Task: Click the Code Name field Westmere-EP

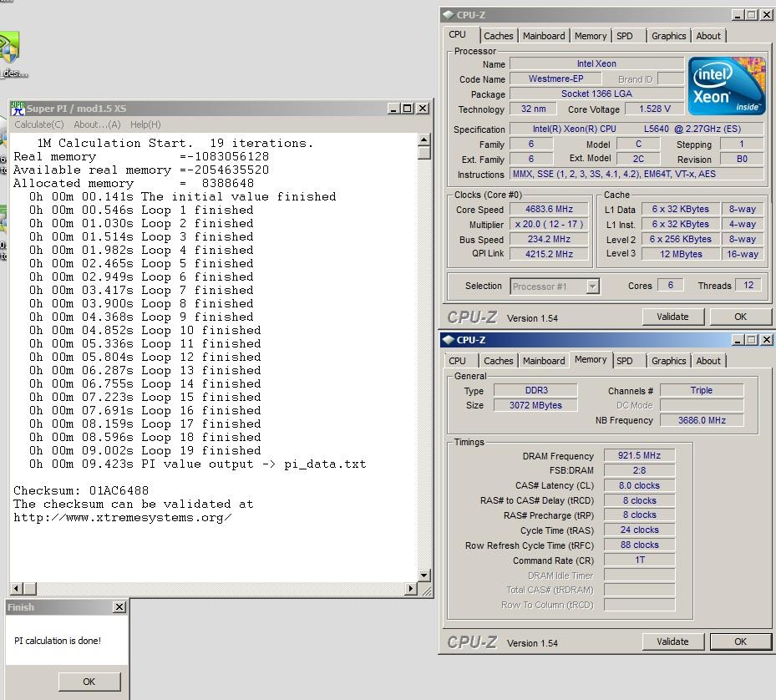Action: 555,79
